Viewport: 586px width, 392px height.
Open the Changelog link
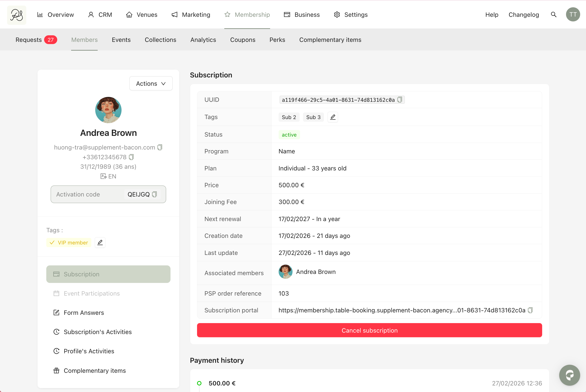524,15
